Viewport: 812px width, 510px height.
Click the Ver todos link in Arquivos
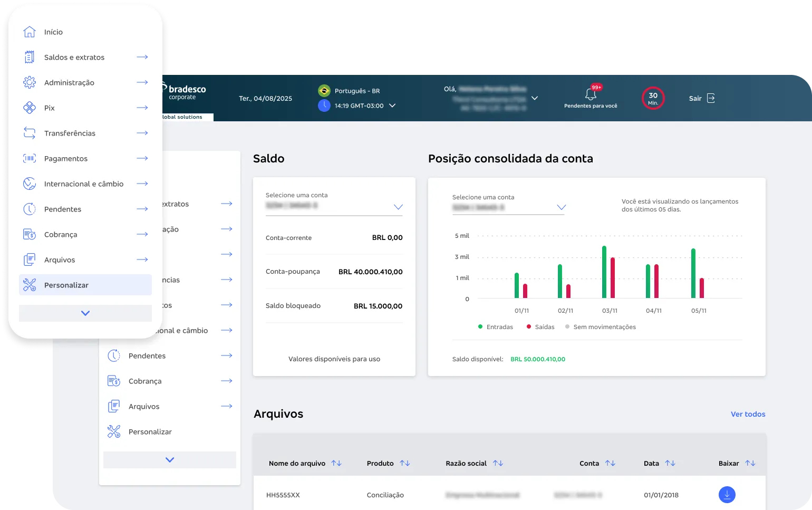(x=748, y=414)
